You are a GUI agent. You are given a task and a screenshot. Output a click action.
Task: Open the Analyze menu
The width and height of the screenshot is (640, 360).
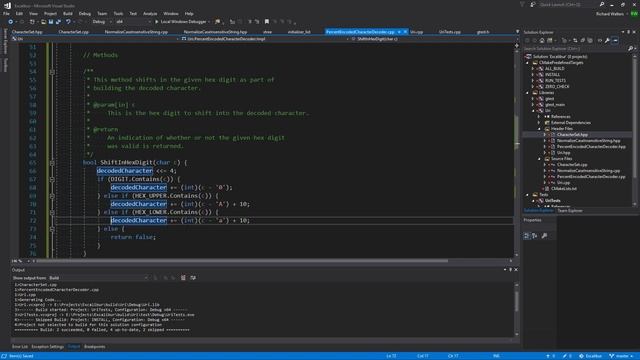[150, 13]
